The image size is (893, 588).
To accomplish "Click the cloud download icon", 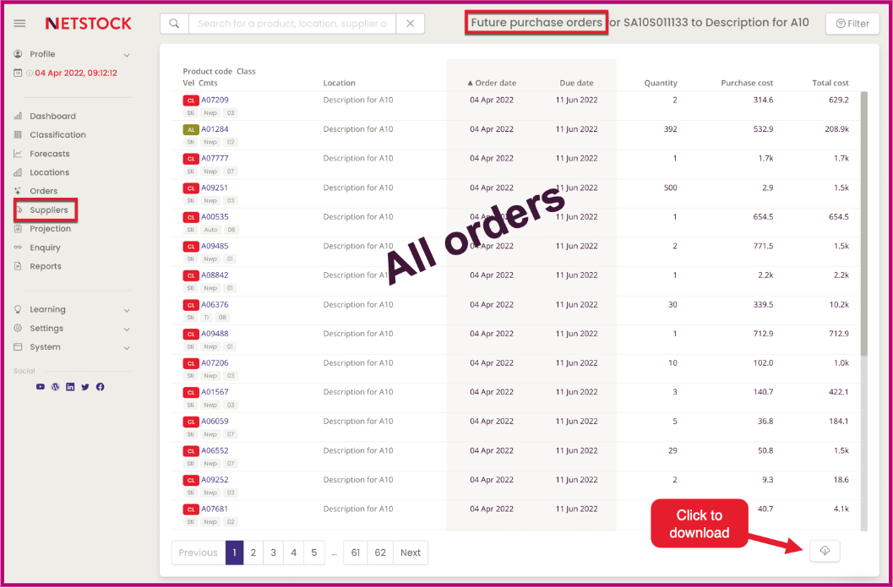I will [825, 551].
